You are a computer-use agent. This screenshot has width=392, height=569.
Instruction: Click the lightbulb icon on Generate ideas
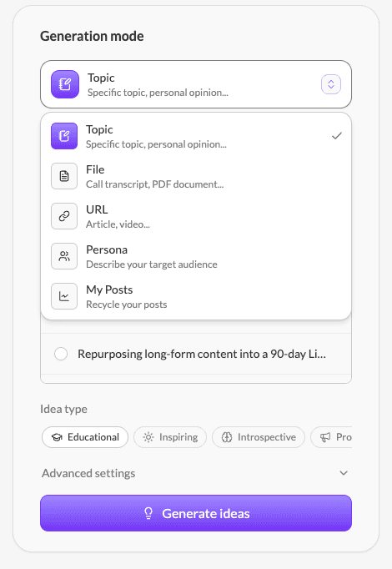click(x=148, y=513)
